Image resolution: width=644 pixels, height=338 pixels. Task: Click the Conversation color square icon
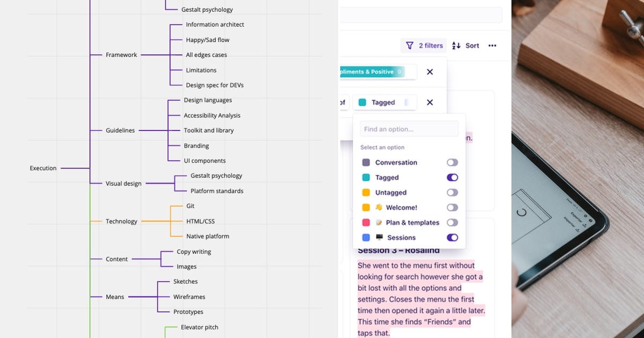click(367, 162)
